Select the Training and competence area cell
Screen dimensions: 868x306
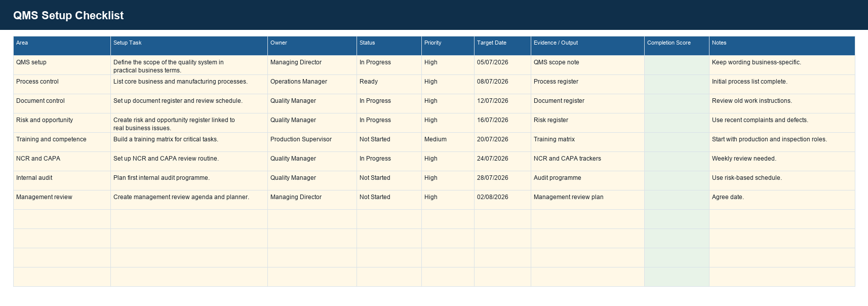[x=62, y=142]
